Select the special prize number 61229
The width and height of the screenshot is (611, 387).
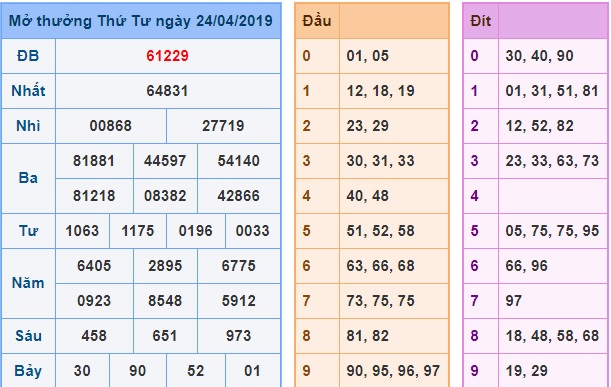[168, 56]
